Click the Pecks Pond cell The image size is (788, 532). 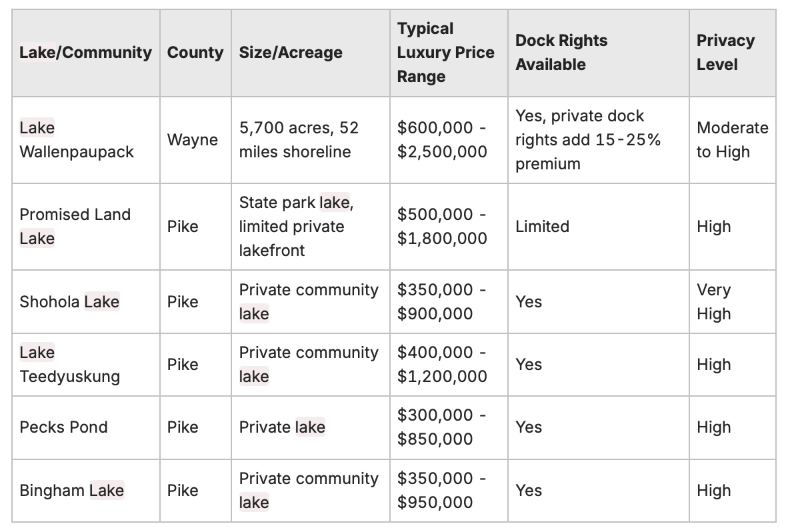[63, 427]
